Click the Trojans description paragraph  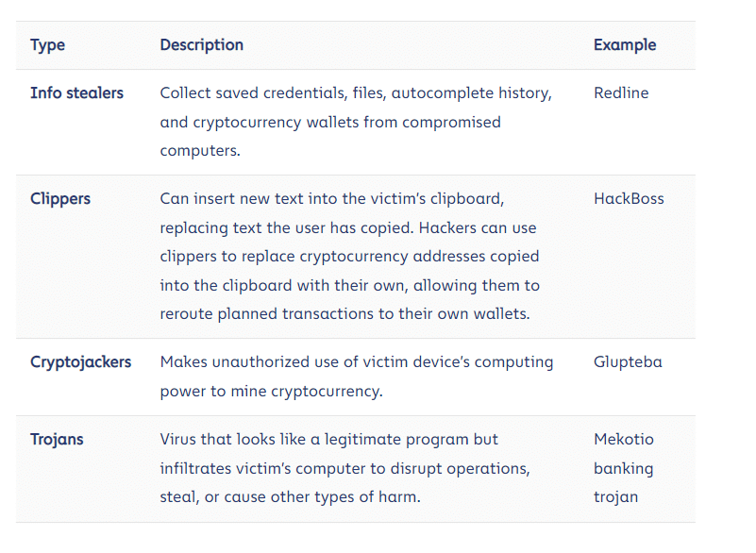click(344, 468)
